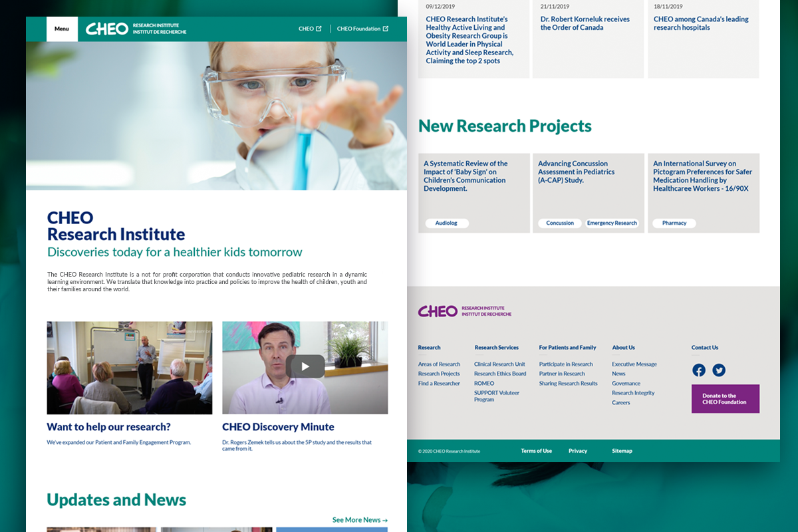The width and height of the screenshot is (798, 532).
Task: Select the Emergency Research tag
Action: (612, 223)
